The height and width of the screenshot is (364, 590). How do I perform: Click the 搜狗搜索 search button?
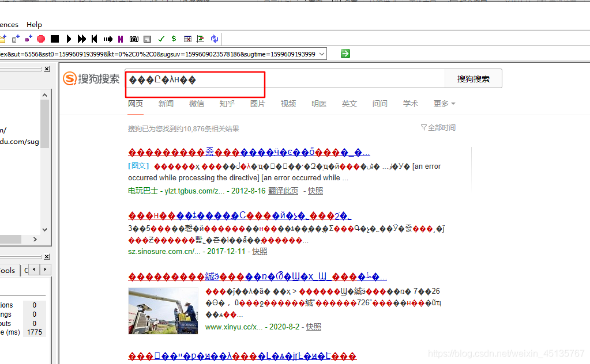[473, 79]
